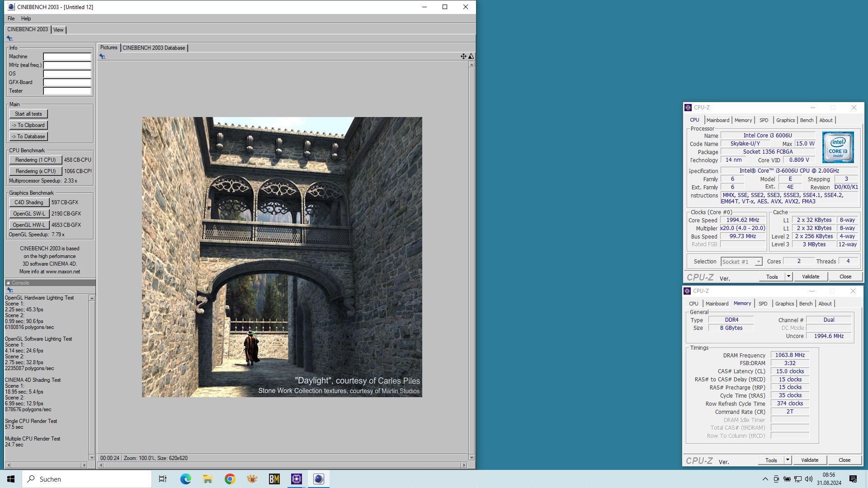The width and height of the screenshot is (868, 488).
Task: Click the CINEBENCH app icon in the title bar
Action: click(11, 7)
